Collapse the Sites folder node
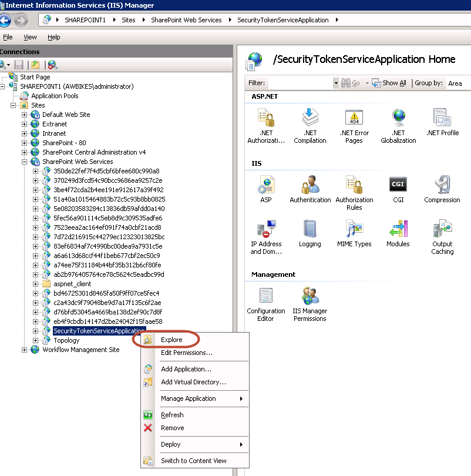Screen dimensions: 471x476 click(x=13, y=105)
